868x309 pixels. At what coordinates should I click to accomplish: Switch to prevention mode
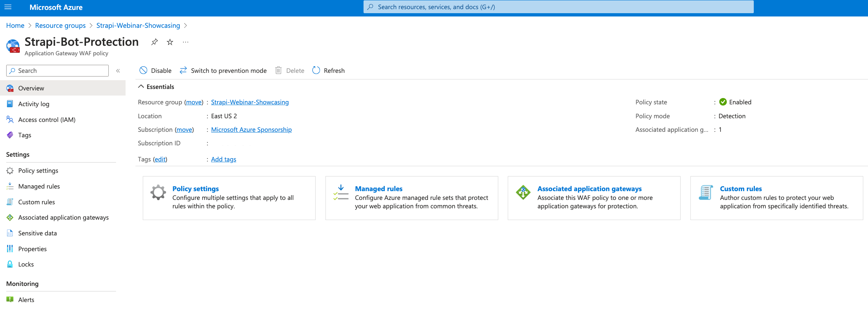click(223, 71)
